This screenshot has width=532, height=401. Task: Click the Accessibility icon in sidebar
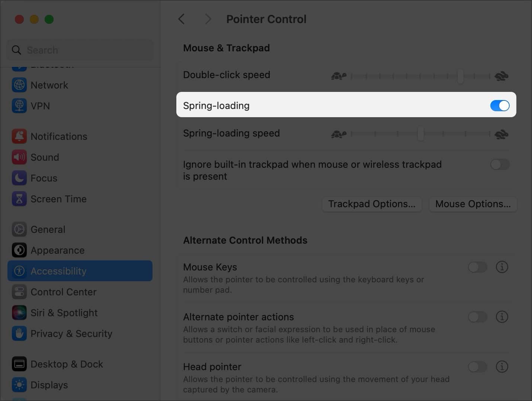pyautogui.click(x=19, y=271)
